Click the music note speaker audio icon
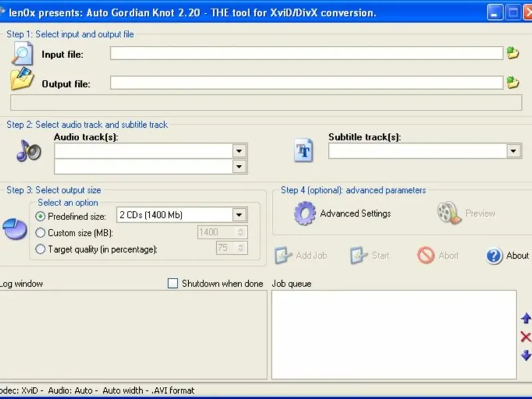Image resolution: width=532 pixels, height=399 pixels. coord(29,151)
